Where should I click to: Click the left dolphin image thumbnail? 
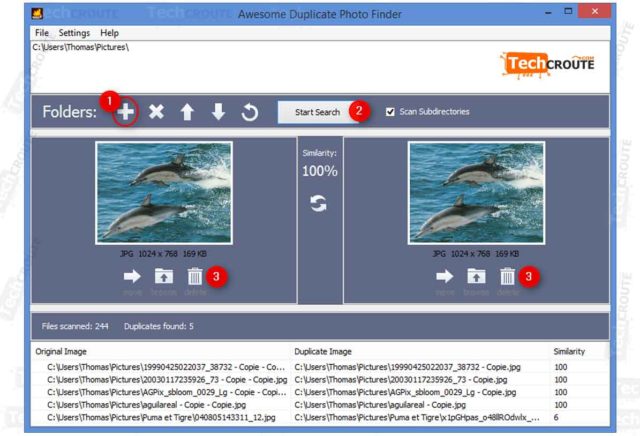tap(164, 193)
